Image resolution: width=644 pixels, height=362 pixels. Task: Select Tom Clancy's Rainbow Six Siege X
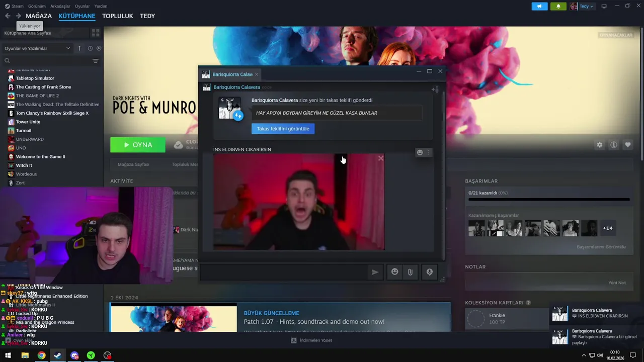pyautogui.click(x=52, y=113)
